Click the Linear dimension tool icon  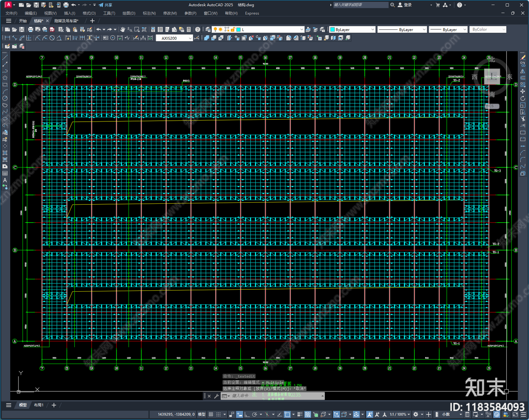tap(7, 38)
